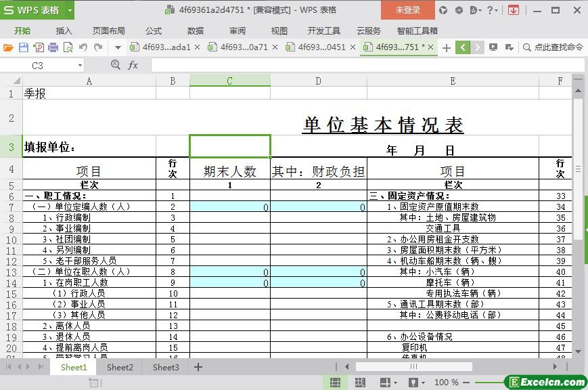Viewport: 588px width, 390px height.
Task: Click the hexagon plus icon in title bar
Action: coord(459,10)
